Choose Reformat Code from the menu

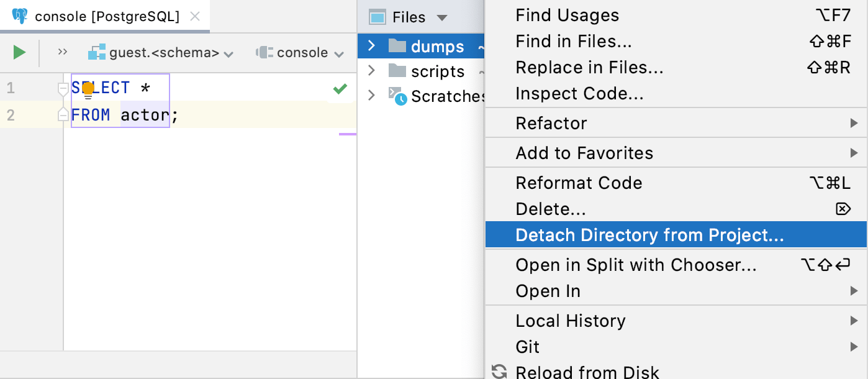pos(579,183)
